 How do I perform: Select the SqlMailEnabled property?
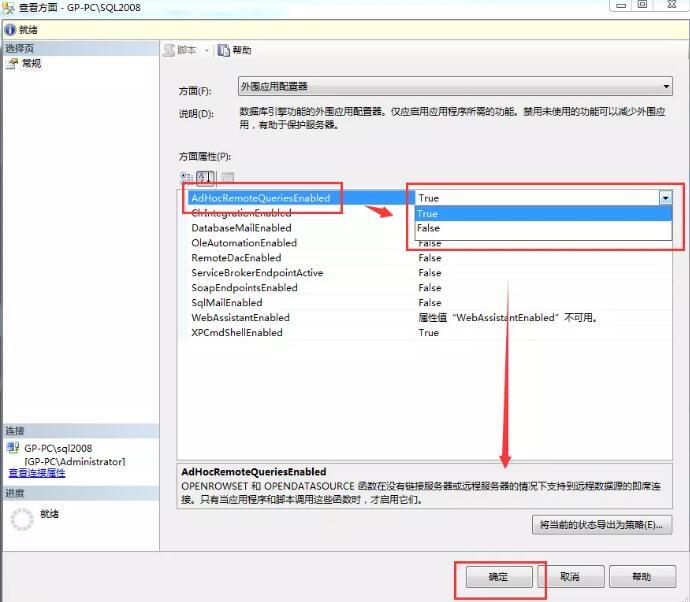point(227,303)
